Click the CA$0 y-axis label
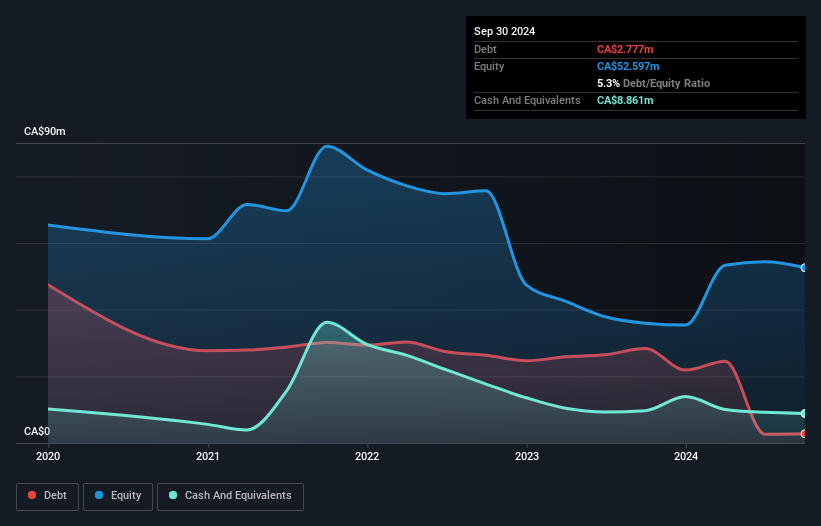This screenshot has height=526, width=821. 37,431
